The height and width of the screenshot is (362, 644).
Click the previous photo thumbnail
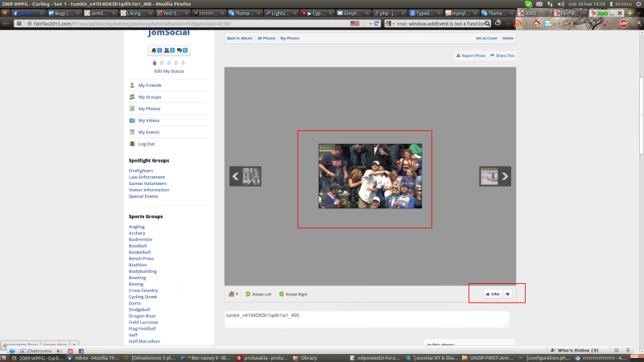point(251,176)
